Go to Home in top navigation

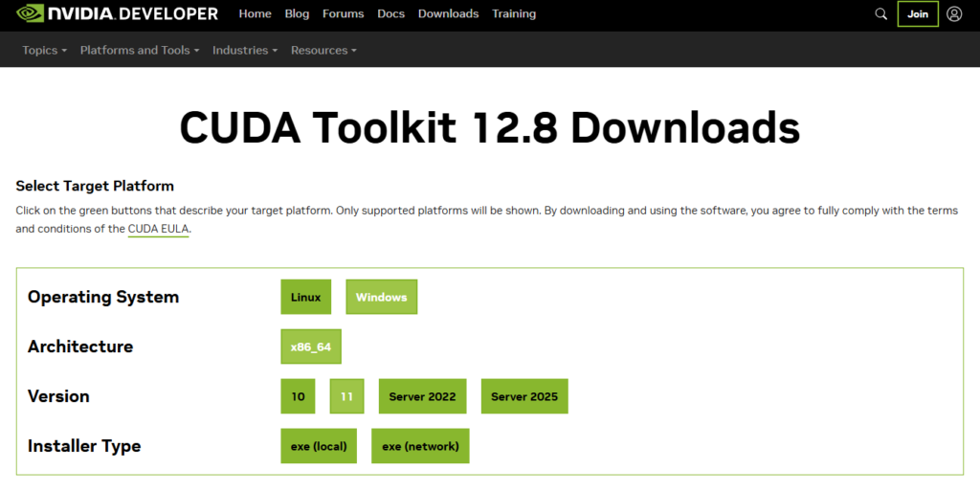[255, 14]
